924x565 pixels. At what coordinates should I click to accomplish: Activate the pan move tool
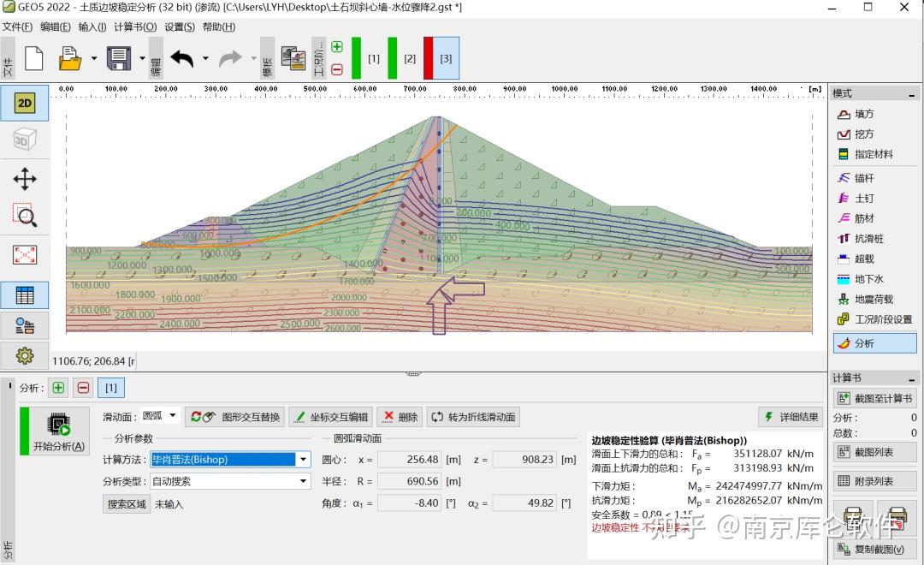click(24, 179)
